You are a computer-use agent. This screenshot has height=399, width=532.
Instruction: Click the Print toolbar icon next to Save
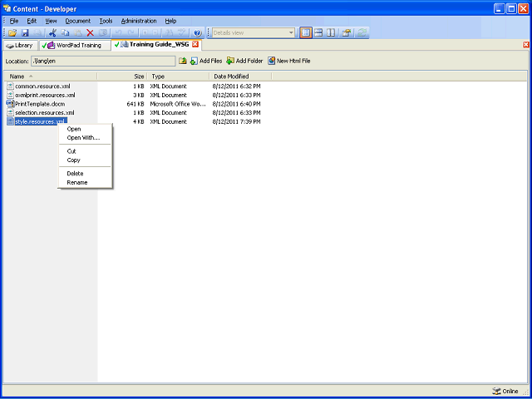[37, 33]
